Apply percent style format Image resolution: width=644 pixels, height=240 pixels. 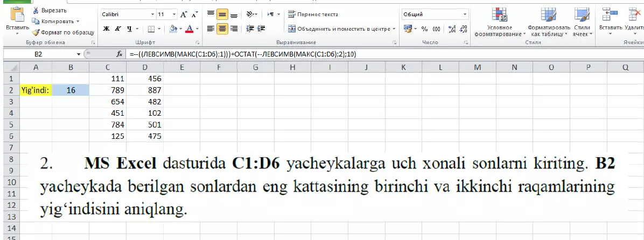point(424,29)
